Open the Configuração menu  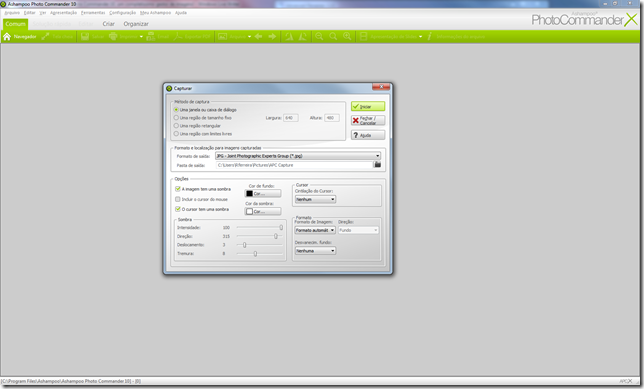point(122,13)
